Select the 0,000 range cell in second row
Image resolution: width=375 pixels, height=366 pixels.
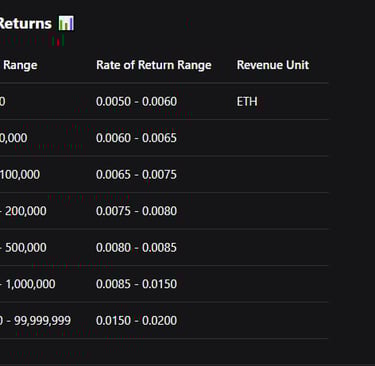coord(14,138)
